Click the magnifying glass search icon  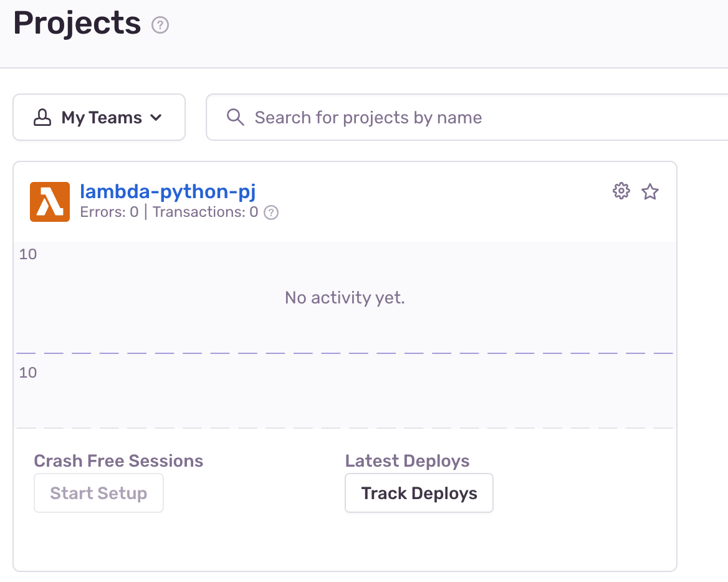pos(235,118)
